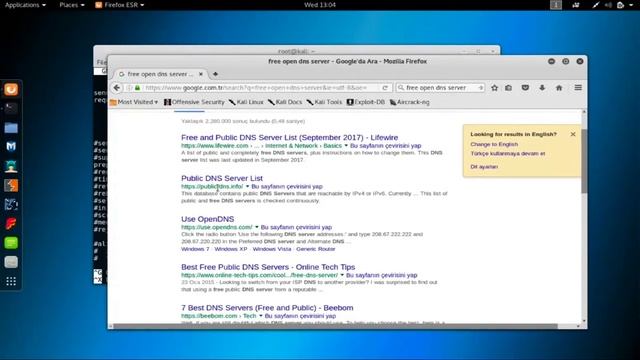
Task: Open the Exploit-DB bookmark
Action: [366, 102]
